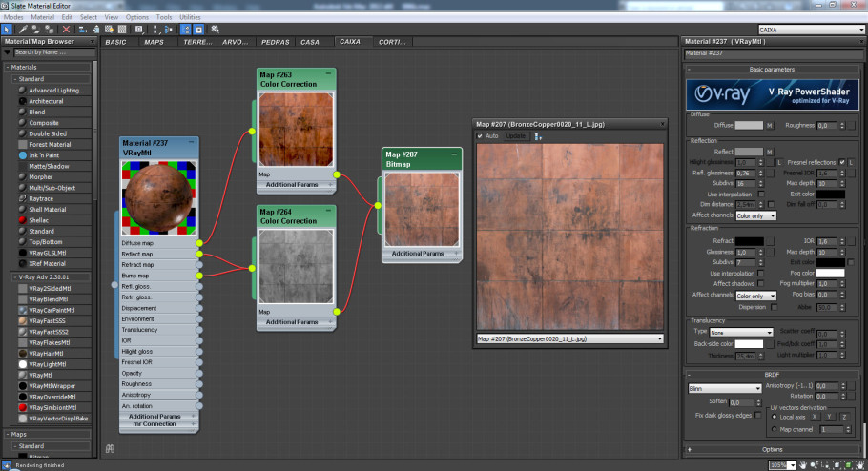This screenshot has width=868, height=471.
Task: Toggle Auto checkbox in map preview
Action: 480,136
